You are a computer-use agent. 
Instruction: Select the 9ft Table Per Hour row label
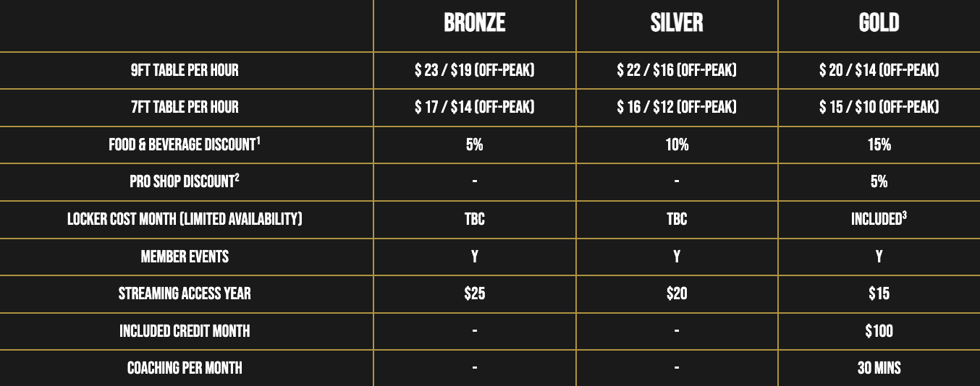click(184, 70)
